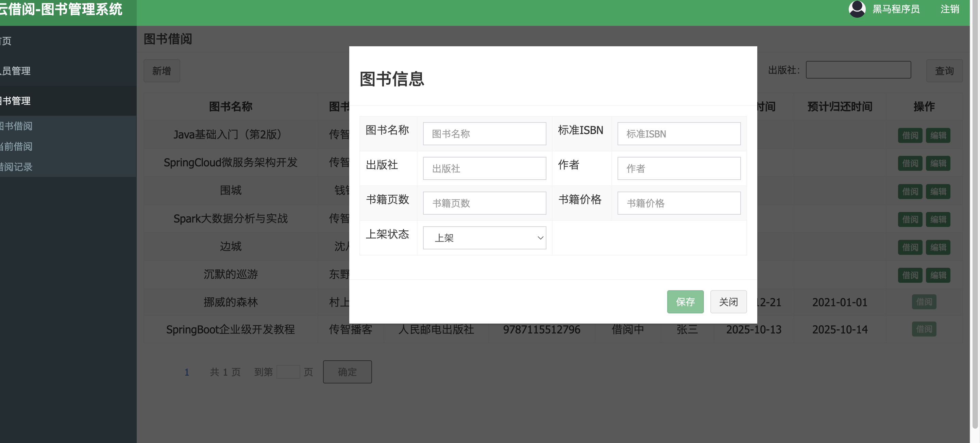The image size is (980, 443).
Task: Click the 保存 button
Action: 685,302
